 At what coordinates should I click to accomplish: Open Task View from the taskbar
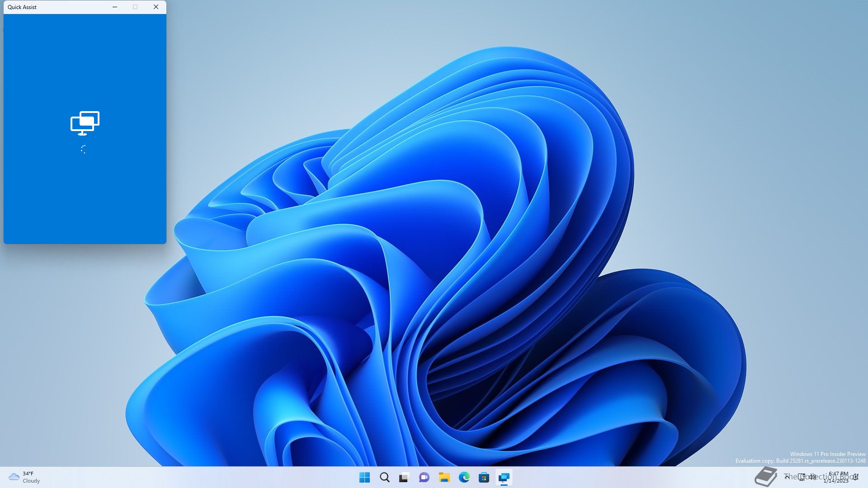[x=404, y=477]
